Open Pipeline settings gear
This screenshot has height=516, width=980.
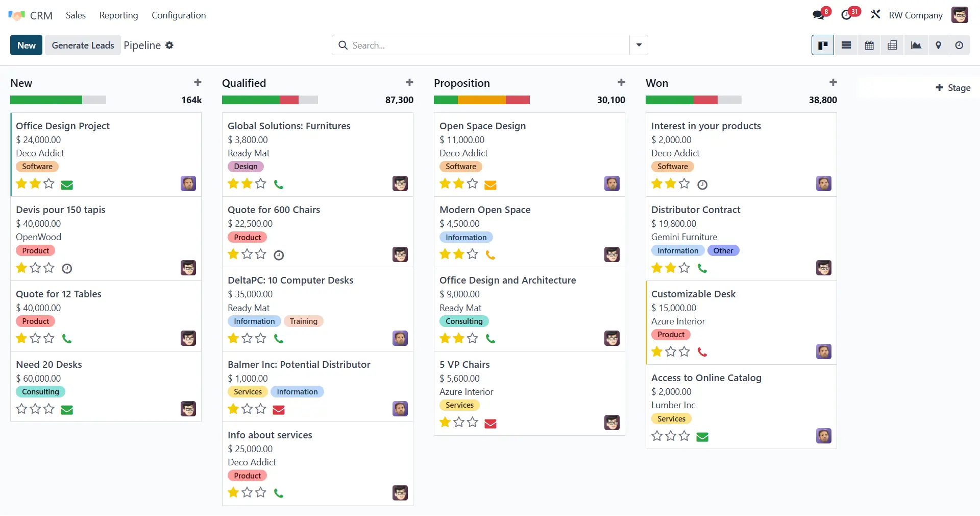click(169, 45)
